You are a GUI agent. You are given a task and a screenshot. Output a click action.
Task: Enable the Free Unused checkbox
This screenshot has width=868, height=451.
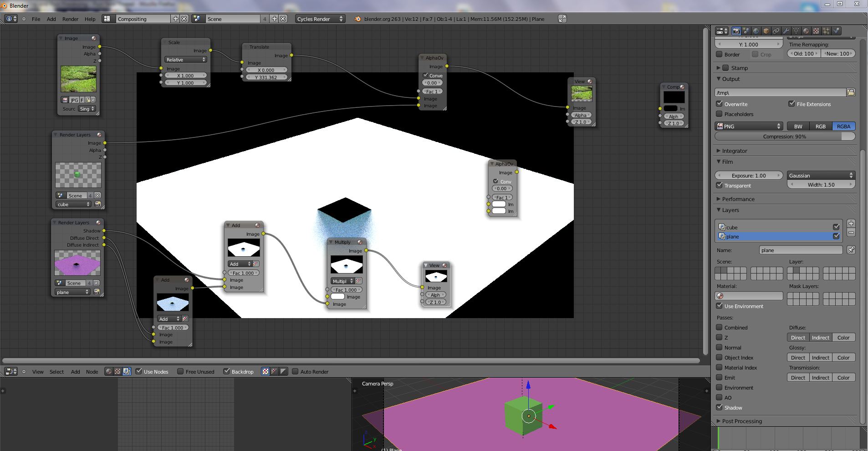point(180,371)
